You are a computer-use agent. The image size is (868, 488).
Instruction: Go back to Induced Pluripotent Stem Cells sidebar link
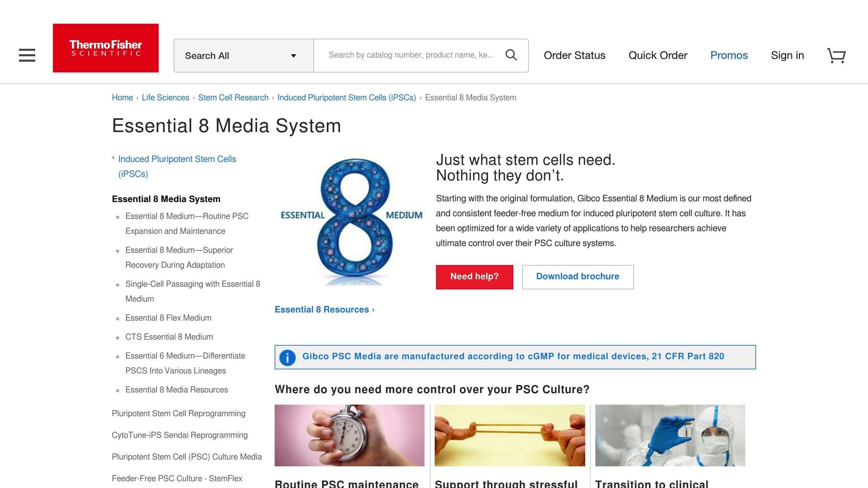point(177,166)
